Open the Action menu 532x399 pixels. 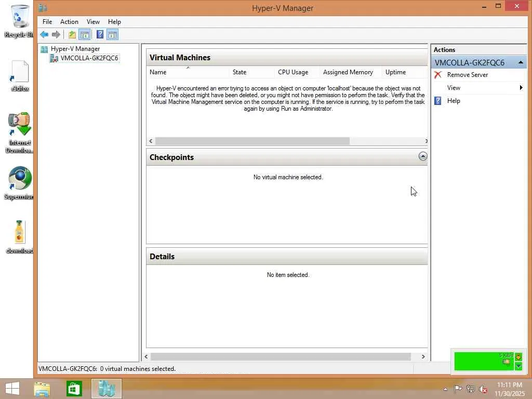(69, 22)
